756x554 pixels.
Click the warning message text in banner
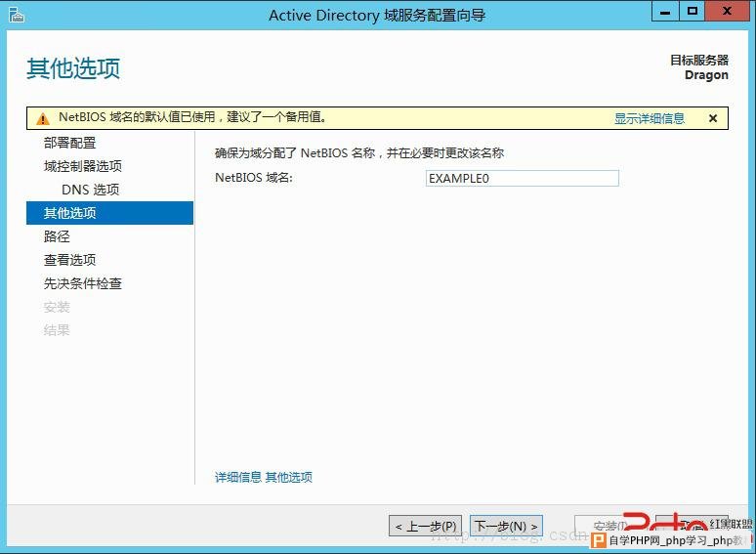click(x=192, y=117)
